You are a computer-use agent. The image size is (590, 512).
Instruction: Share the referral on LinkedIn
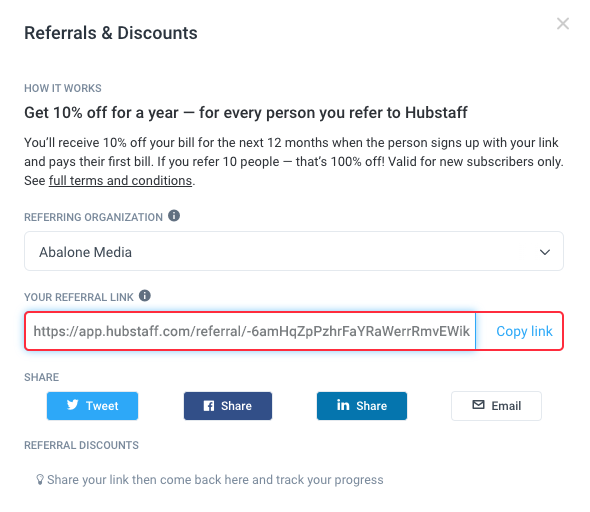tap(362, 406)
